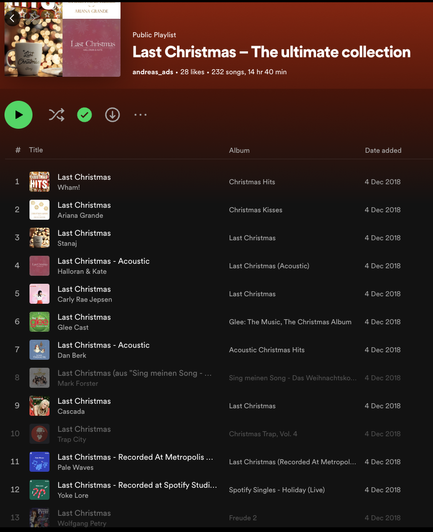
Task: Open album Christmas Hits
Action: [x=252, y=182]
